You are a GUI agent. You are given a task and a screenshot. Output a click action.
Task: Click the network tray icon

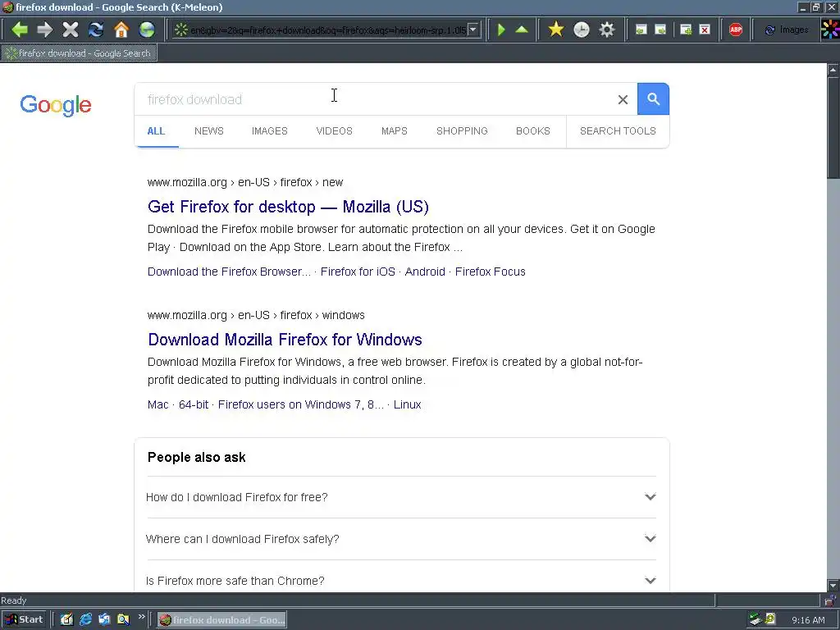click(x=756, y=620)
